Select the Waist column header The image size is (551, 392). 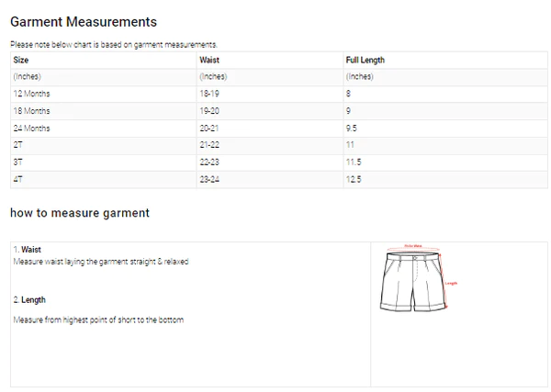pyautogui.click(x=209, y=60)
